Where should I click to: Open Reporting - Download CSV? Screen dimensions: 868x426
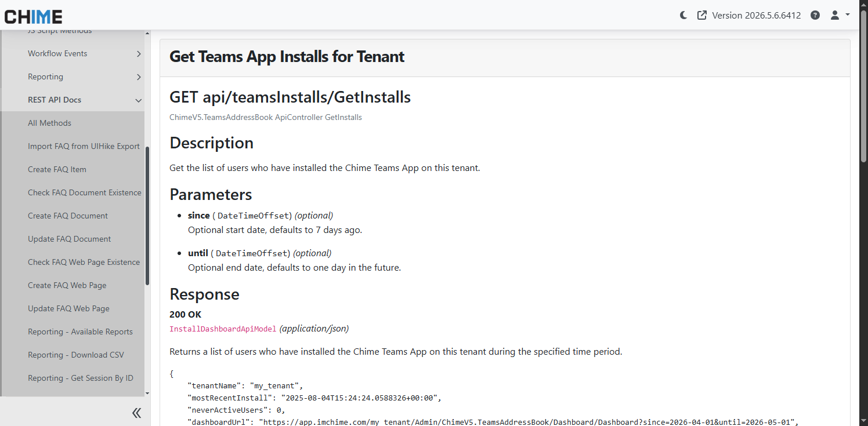pos(76,355)
